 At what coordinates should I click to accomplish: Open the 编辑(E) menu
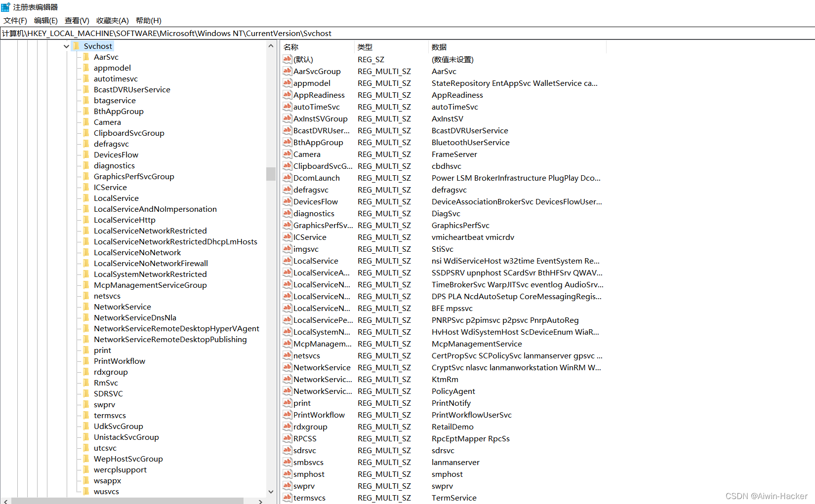click(46, 21)
